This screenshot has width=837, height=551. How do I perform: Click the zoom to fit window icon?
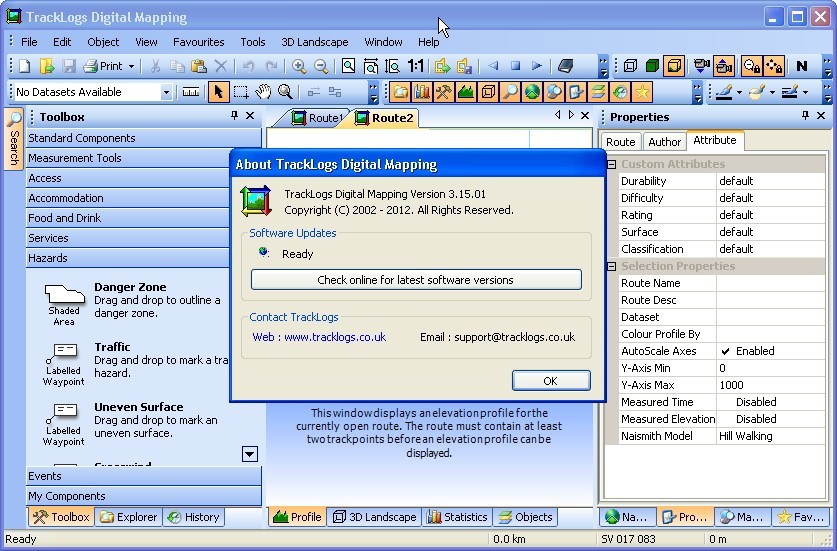[348, 66]
